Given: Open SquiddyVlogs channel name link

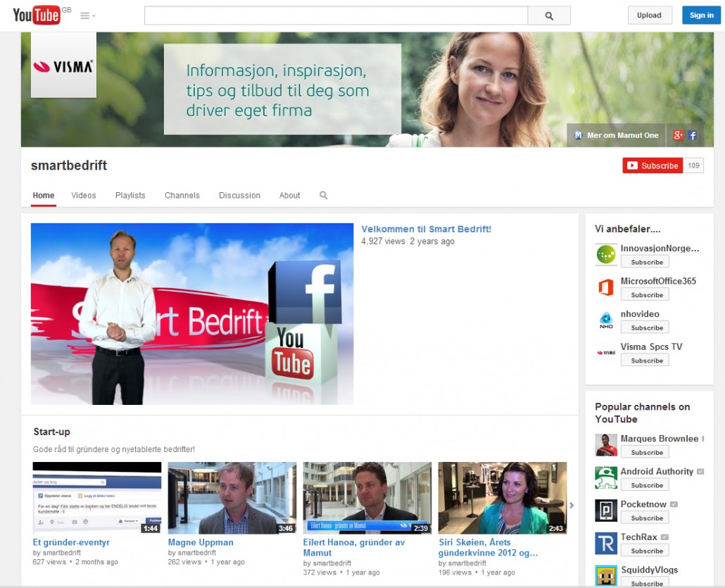Looking at the screenshot, I should 650,570.
